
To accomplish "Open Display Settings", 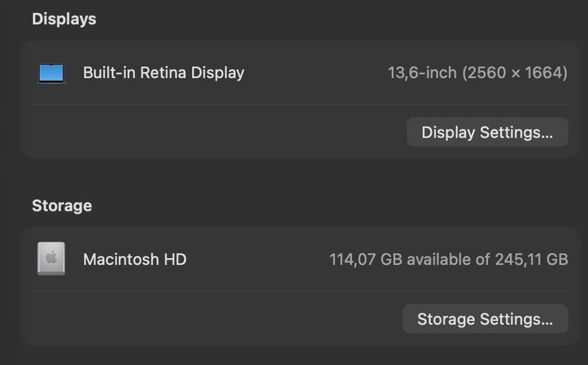I will [x=487, y=132].
